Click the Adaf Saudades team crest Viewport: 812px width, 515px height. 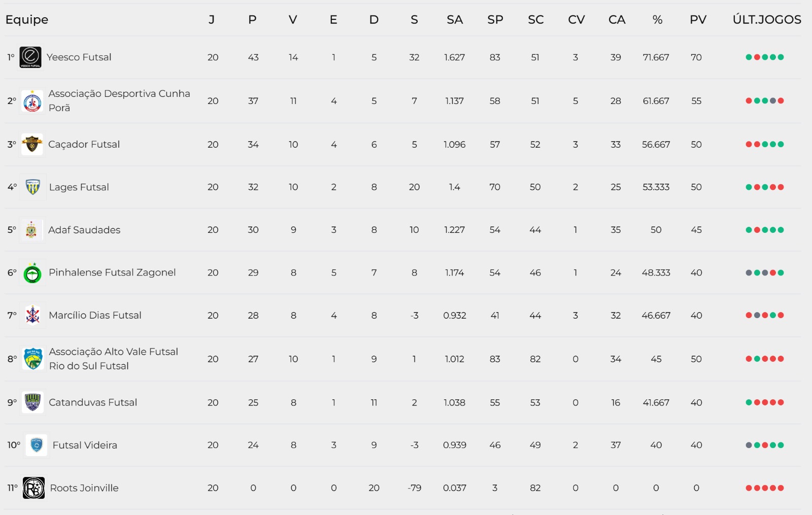(x=31, y=230)
